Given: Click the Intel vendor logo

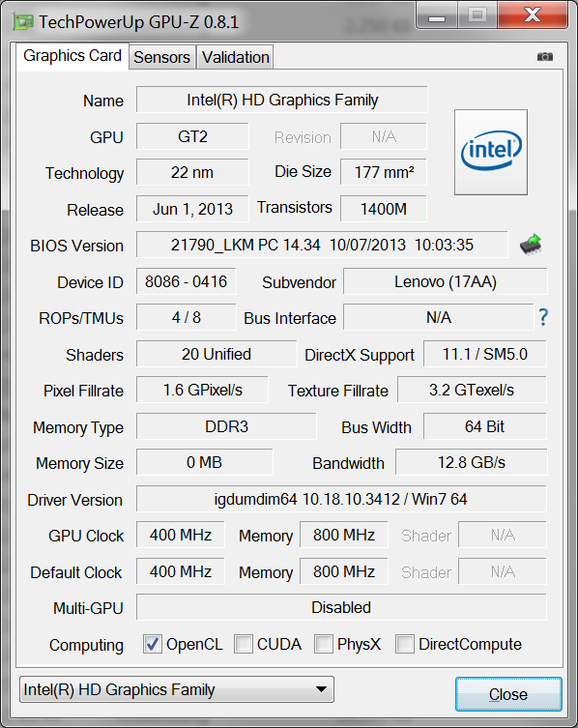Looking at the screenshot, I should 491,152.
